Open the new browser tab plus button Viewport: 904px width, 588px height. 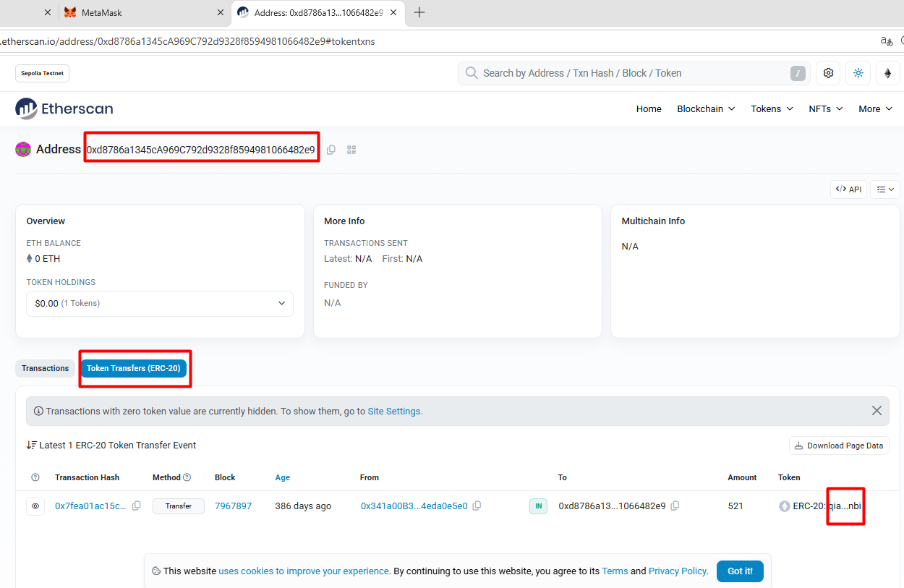point(419,12)
